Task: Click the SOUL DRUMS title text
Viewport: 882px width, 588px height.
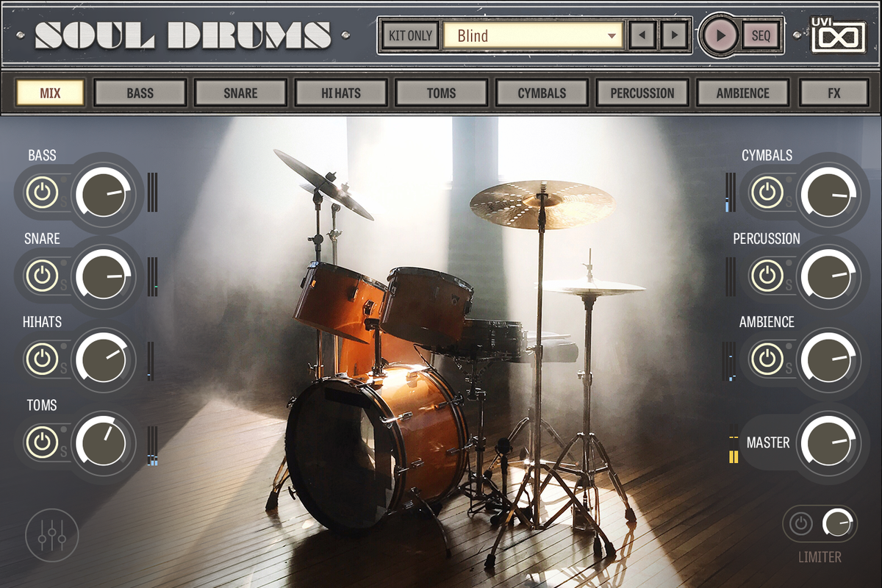Action: pos(184,36)
